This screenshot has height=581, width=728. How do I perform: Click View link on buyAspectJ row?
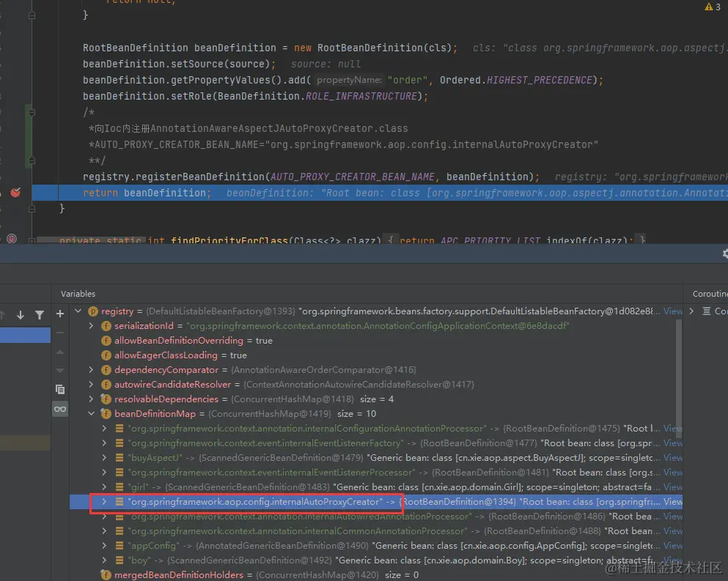pyautogui.click(x=673, y=458)
